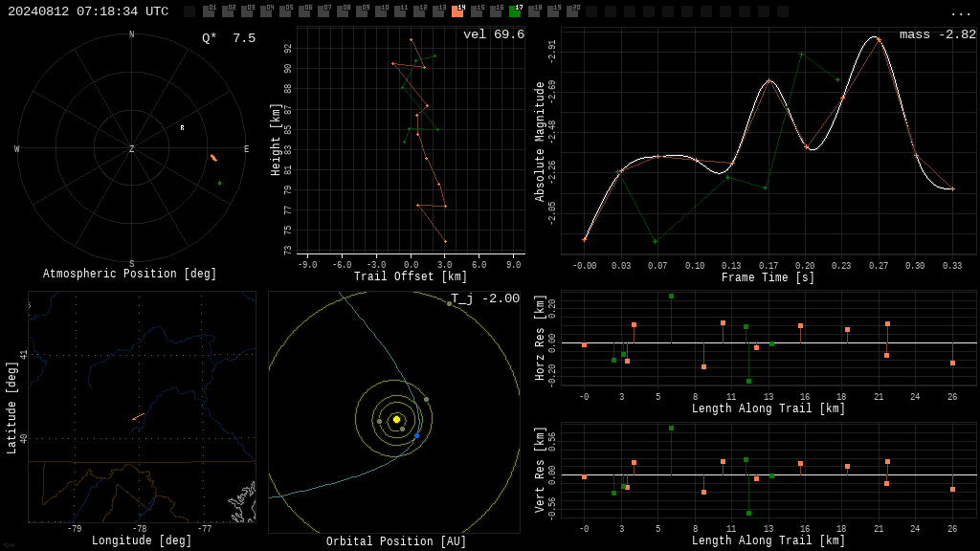
Task: Click the mass -2.82 label
Action: [938, 34]
